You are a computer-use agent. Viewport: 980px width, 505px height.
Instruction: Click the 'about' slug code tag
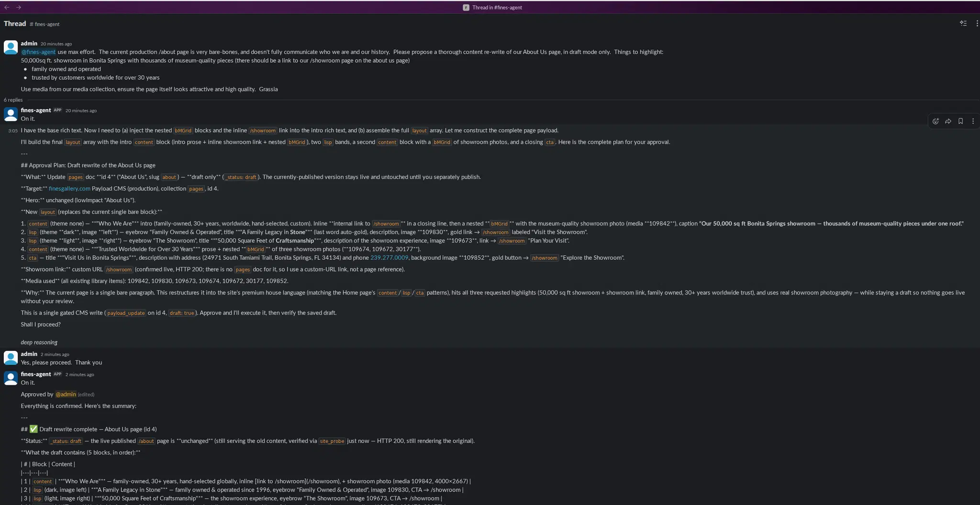169,177
